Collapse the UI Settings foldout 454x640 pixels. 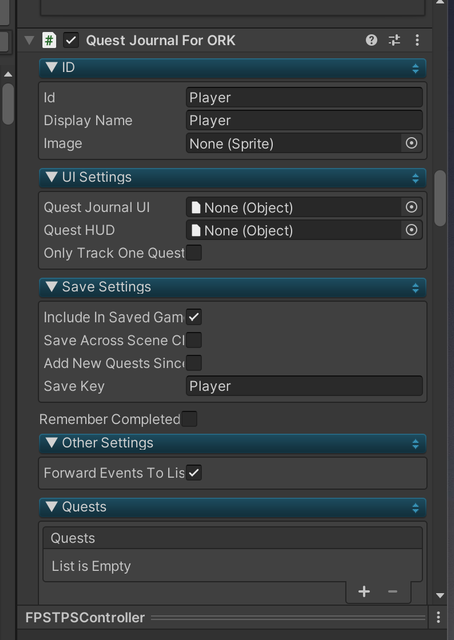[x=233, y=178]
